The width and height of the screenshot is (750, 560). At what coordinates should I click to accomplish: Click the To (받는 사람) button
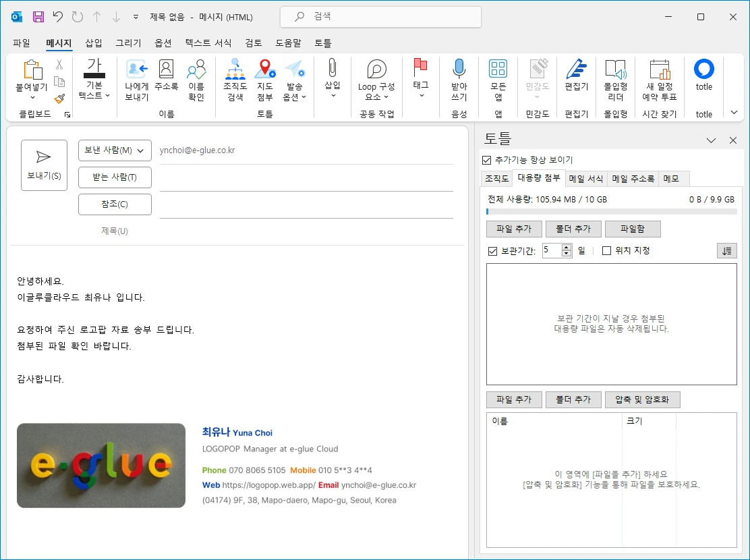[x=115, y=177]
